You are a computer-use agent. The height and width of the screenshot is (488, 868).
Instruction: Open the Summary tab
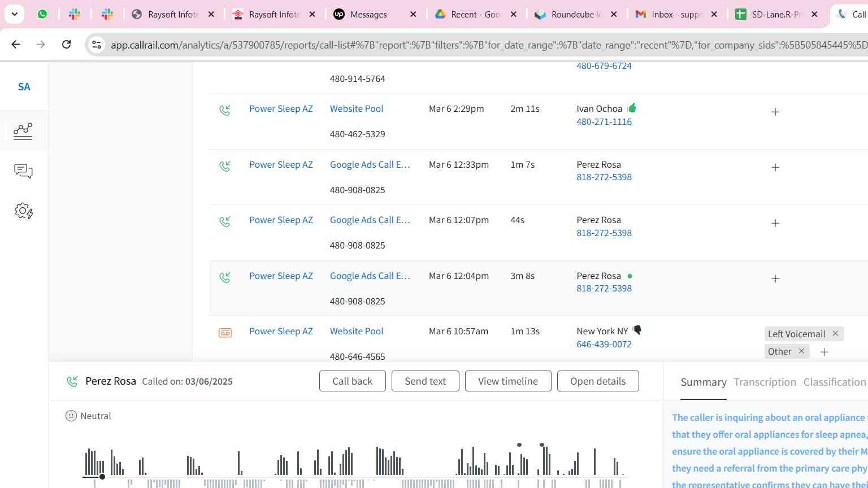(x=704, y=382)
